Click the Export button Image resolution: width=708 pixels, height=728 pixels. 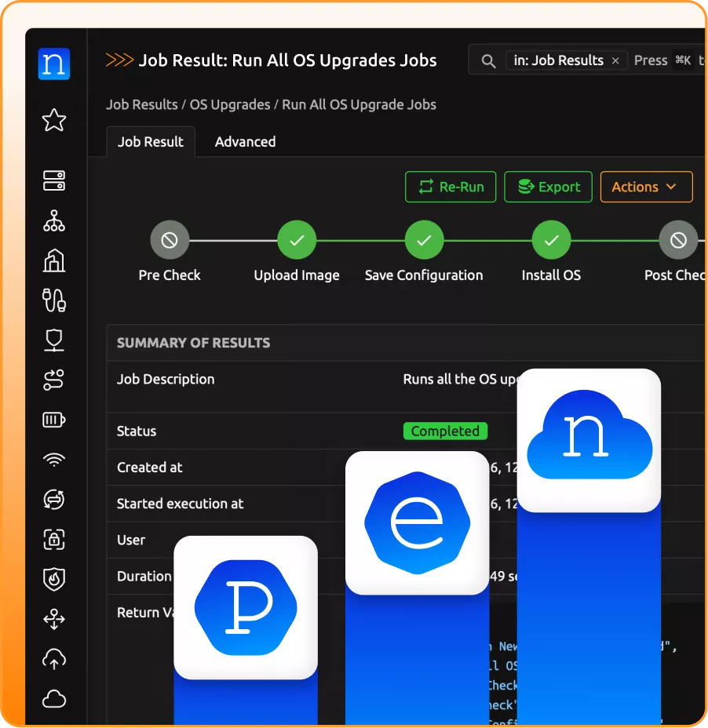(548, 187)
